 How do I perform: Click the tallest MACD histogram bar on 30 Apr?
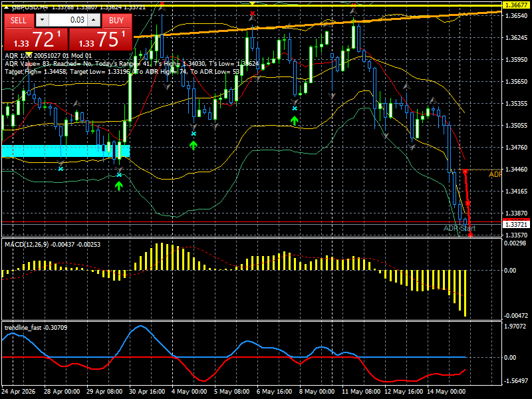tap(162, 257)
